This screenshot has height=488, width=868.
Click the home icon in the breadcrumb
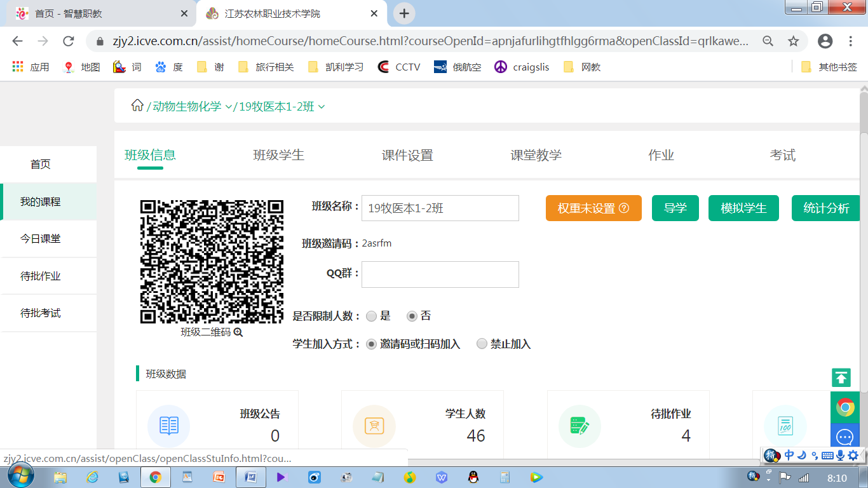tap(137, 105)
